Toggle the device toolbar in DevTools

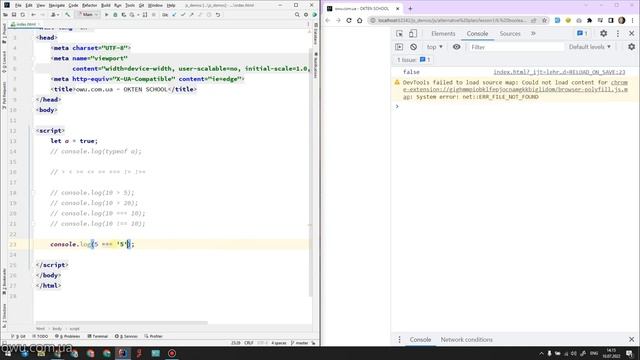(x=413, y=33)
